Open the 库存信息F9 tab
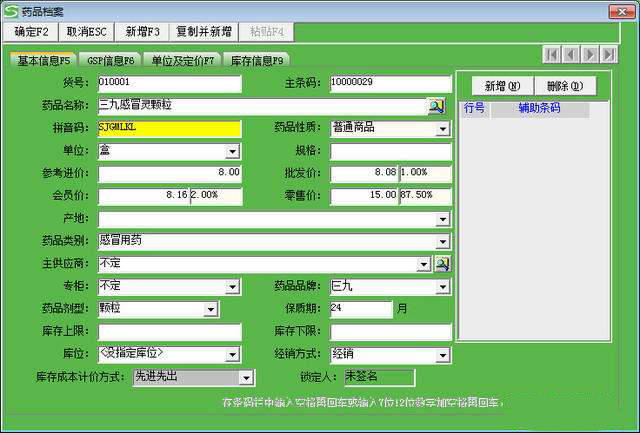This screenshot has width=640, height=433. point(257,60)
